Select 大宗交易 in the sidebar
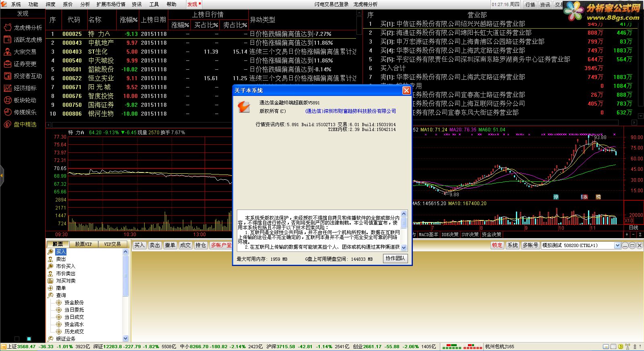This screenshot has height=351, width=644. point(20,52)
